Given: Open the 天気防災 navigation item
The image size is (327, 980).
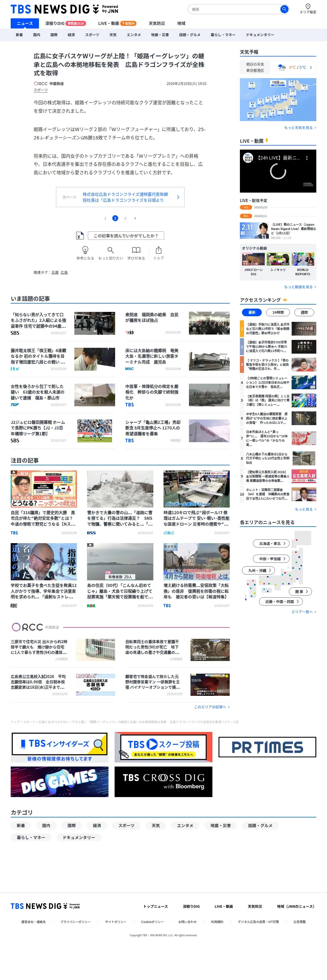Looking at the screenshot, I should click(x=157, y=23).
